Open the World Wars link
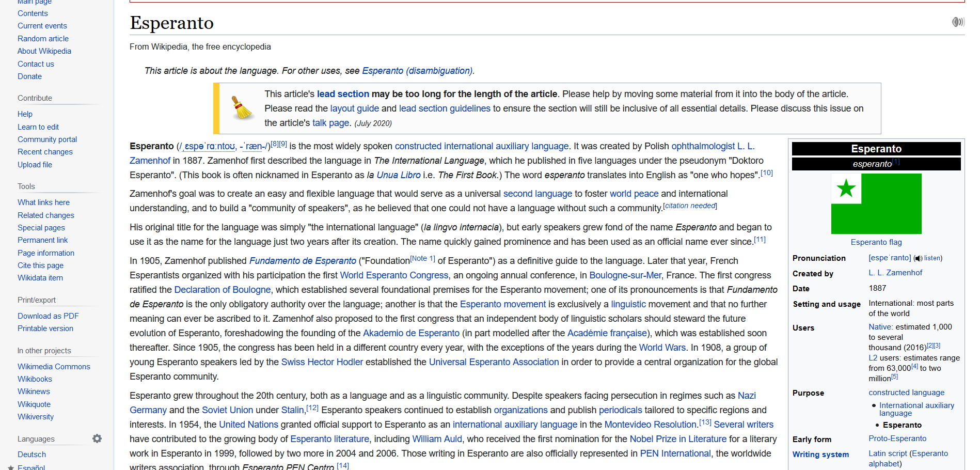 tap(662, 348)
